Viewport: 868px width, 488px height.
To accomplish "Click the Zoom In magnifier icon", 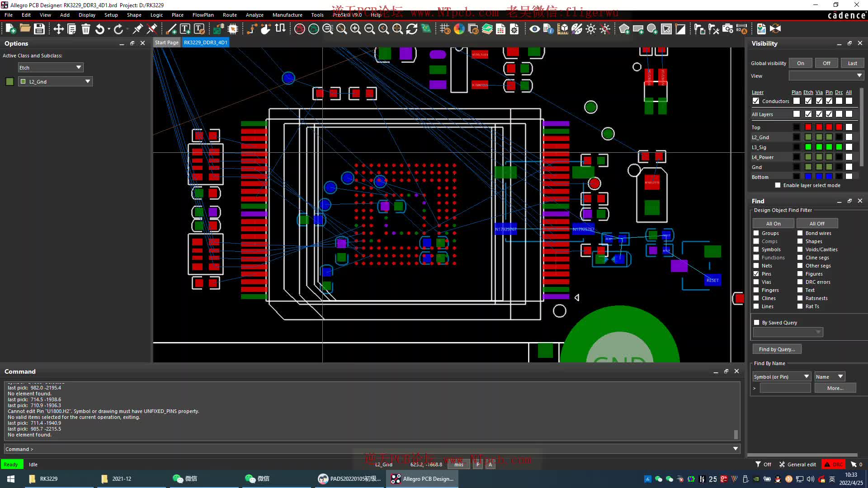I will pos(355,29).
